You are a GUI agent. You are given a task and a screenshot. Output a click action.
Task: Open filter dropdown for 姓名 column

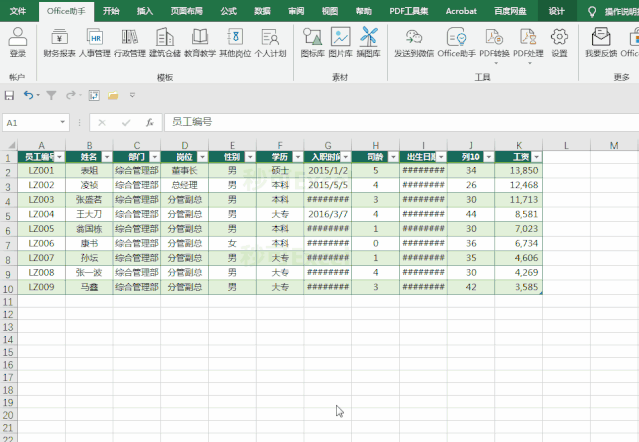coord(107,157)
